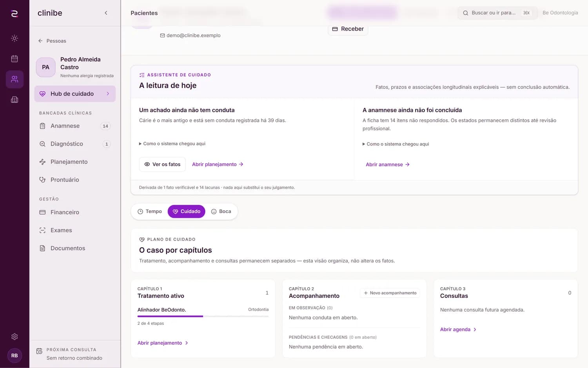Screen dimensions: 588x368
Task: Go back to Pessoas
Action: [52, 41]
